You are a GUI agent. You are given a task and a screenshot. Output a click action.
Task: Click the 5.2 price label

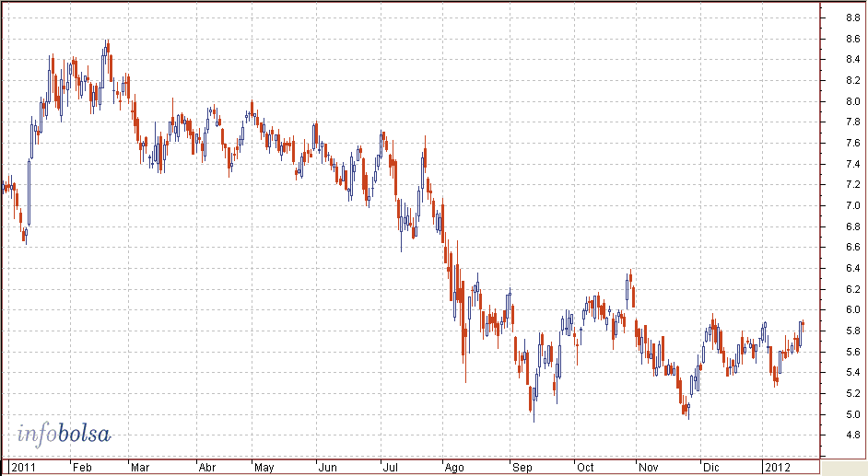point(853,394)
